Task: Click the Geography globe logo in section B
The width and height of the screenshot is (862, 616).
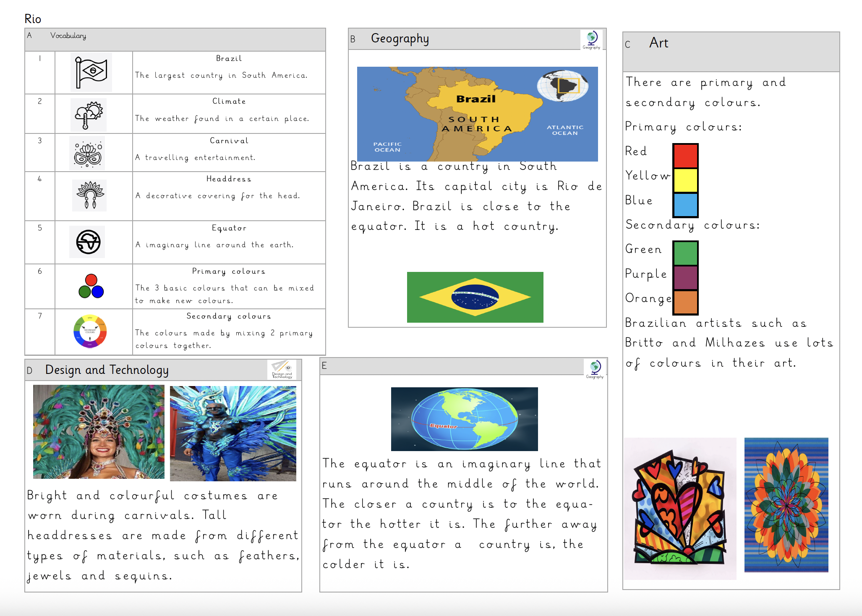Action: tap(591, 39)
